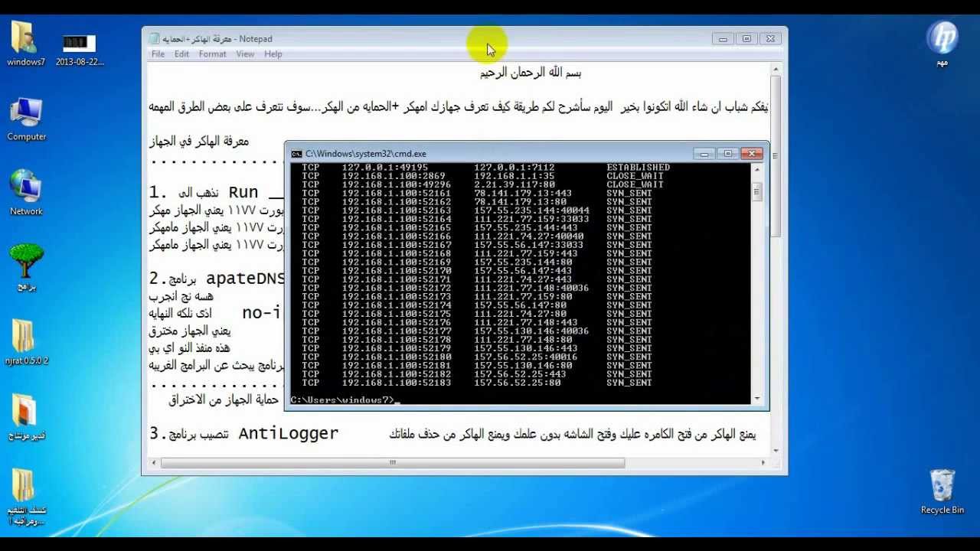This screenshot has height=551, width=980.
Task: Close the Notepad window
Action: (771, 39)
